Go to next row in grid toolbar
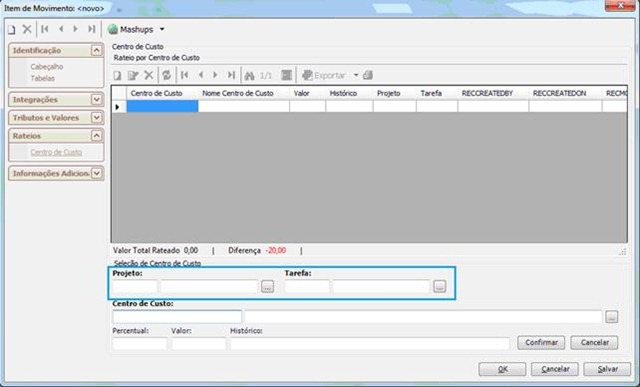Screen dimensions: 640x387 [x=216, y=75]
